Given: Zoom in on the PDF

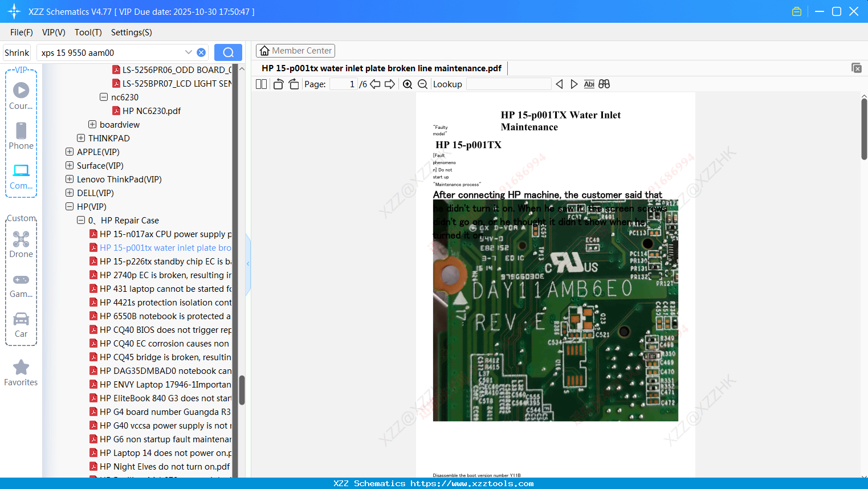Looking at the screenshot, I should (407, 84).
